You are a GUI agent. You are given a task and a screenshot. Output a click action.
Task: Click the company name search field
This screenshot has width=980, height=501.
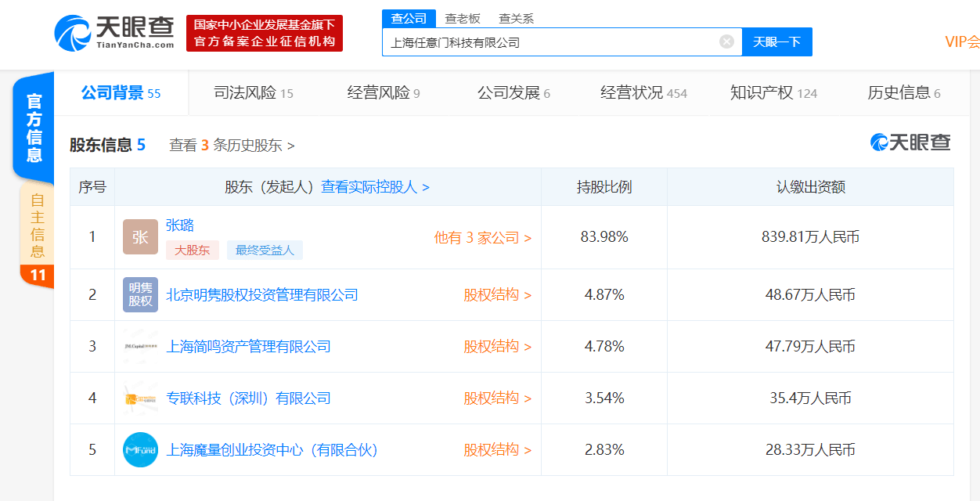coord(548,42)
